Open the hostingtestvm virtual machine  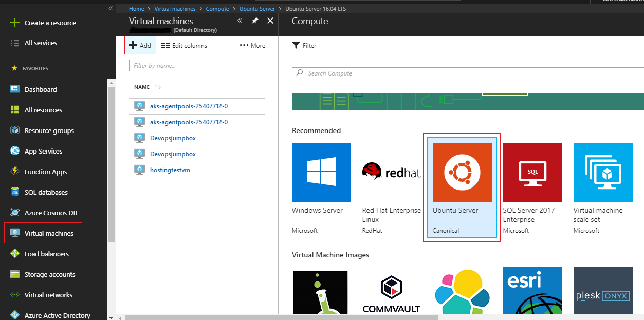[x=170, y=170]
